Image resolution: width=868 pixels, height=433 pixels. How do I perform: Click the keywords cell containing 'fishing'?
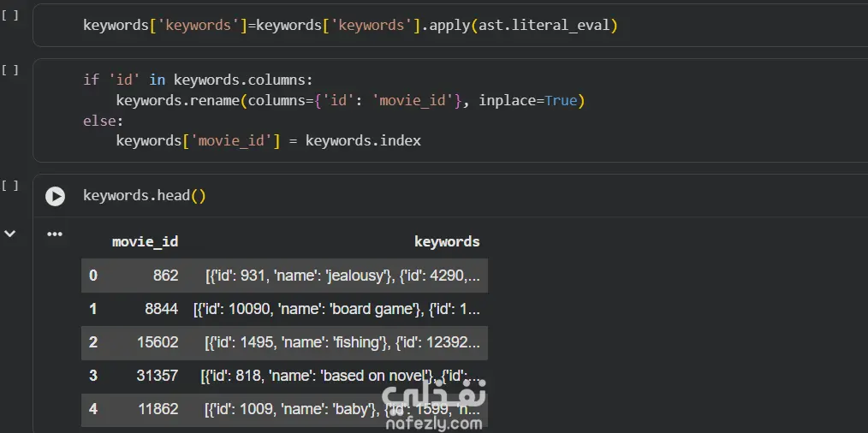(342, 343)
